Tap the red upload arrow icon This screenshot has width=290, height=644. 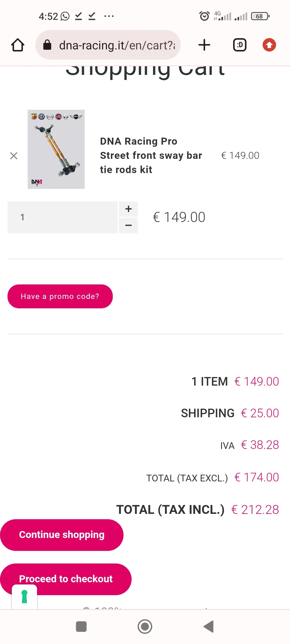(269, 45)
